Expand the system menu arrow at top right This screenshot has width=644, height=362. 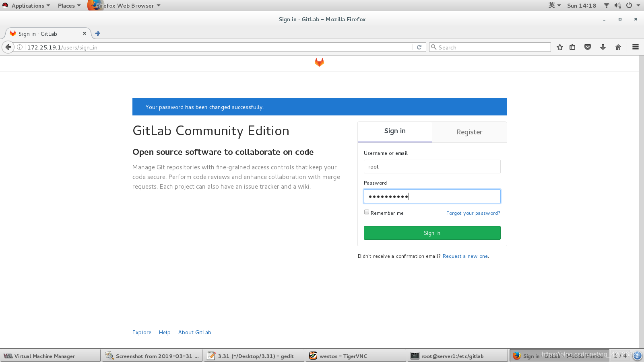pyautogui.click(x=638, y=5)
